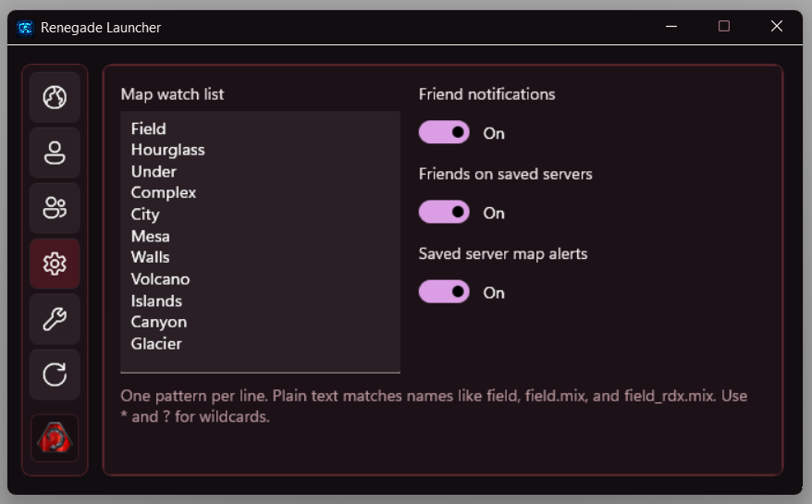Click 'Under' in the map watch list

click(154, 171)
